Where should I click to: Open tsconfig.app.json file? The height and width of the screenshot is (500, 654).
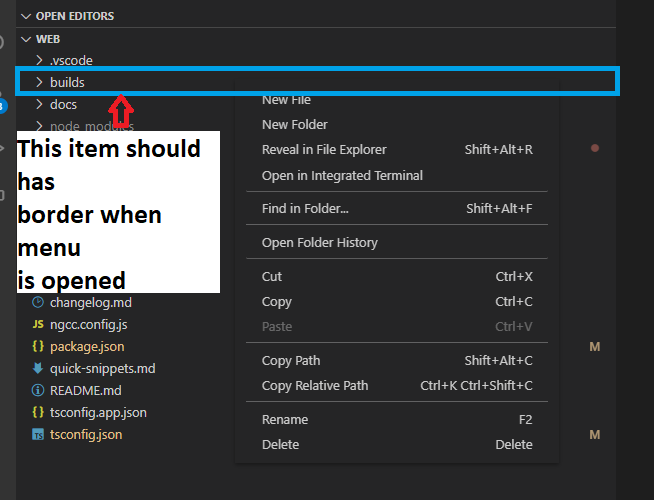pyautogui.click(x=98, y=412)
